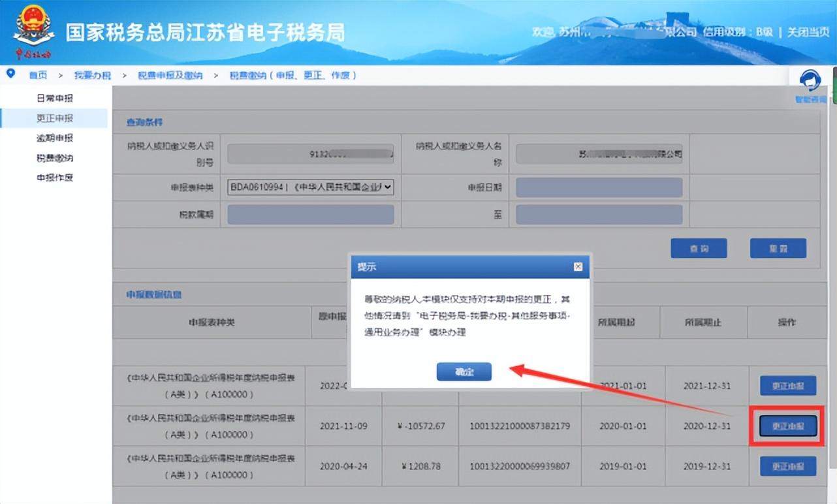Screen dimensions: 837x504
Task: Click 更正申报 for the 2021-12-31 row
Action: click(x=788, y=386)
